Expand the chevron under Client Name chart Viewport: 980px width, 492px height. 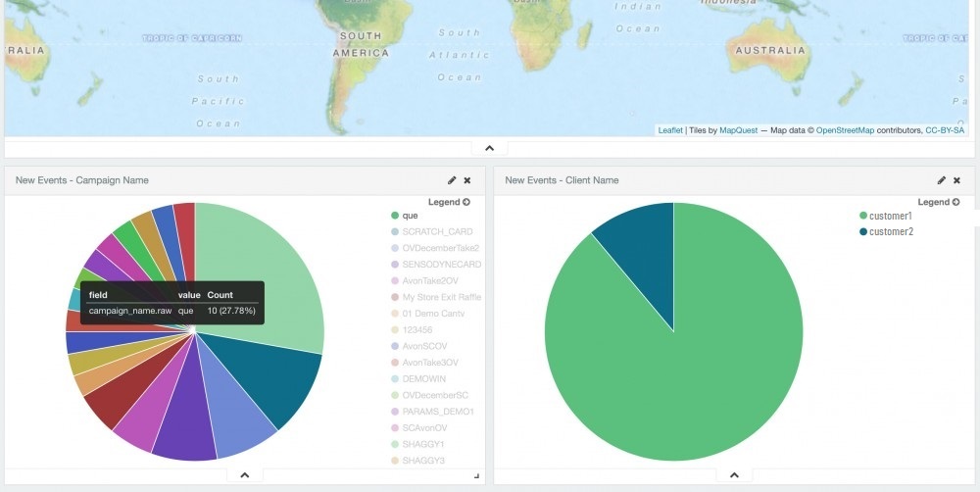pos(734,475)
